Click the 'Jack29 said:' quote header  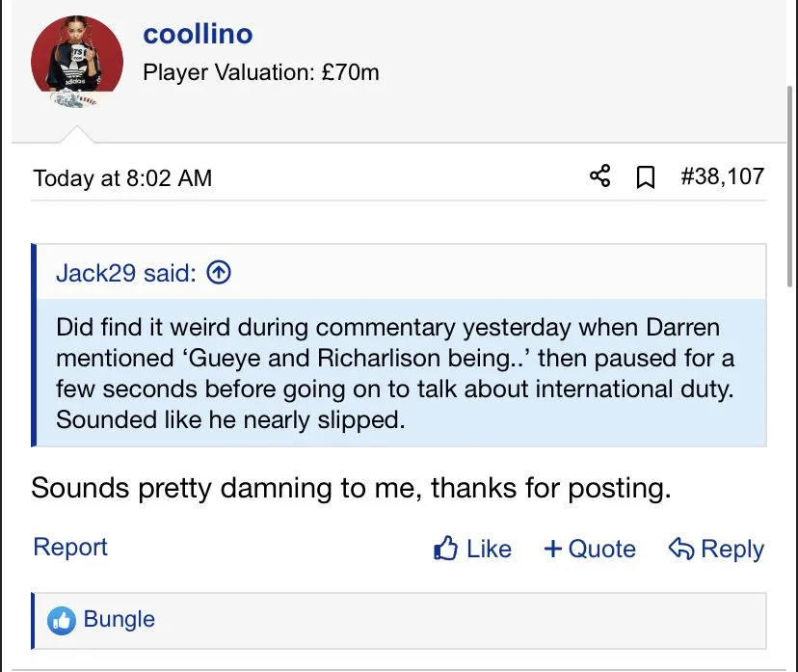125,273
